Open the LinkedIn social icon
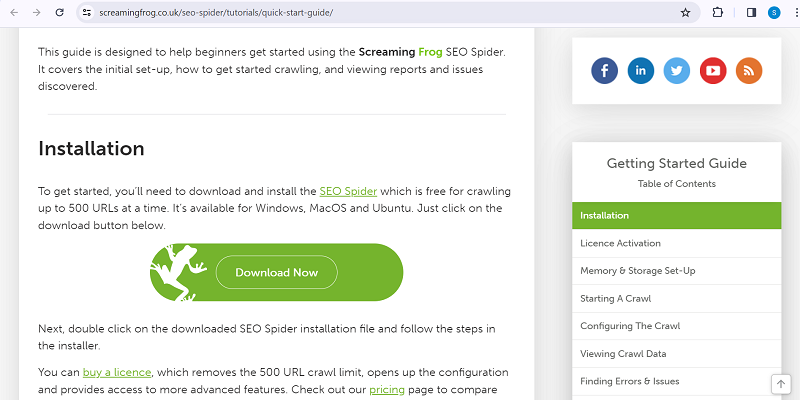This screenshot has width=800, height=400. tap(640, 71)
